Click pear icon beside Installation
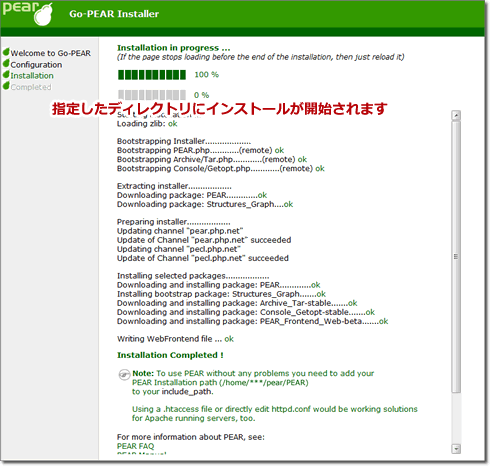 pyautogui.click(x=6, y=74)
